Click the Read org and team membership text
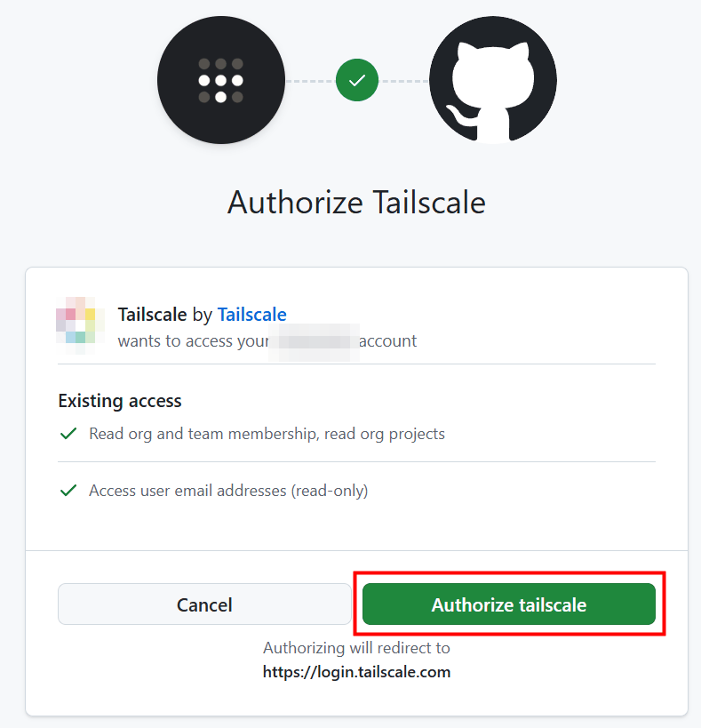 (x=267, y=434)
